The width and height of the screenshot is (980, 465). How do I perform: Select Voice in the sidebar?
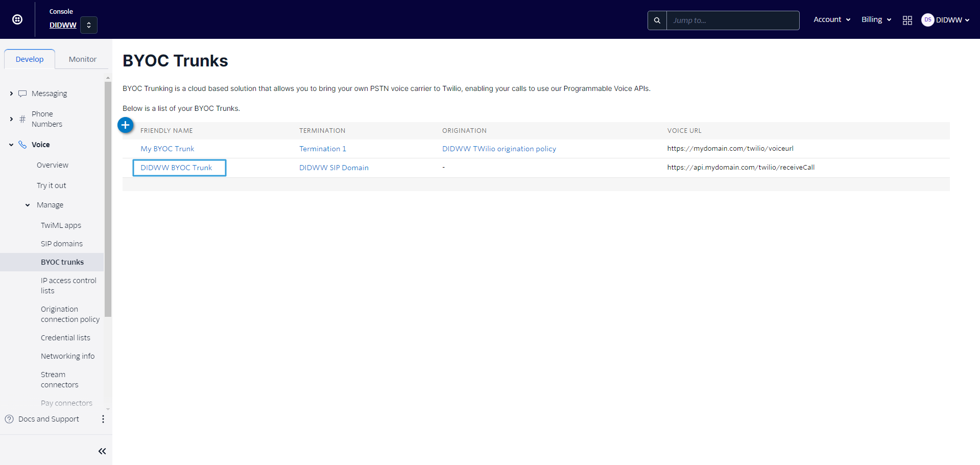point(41,145)
